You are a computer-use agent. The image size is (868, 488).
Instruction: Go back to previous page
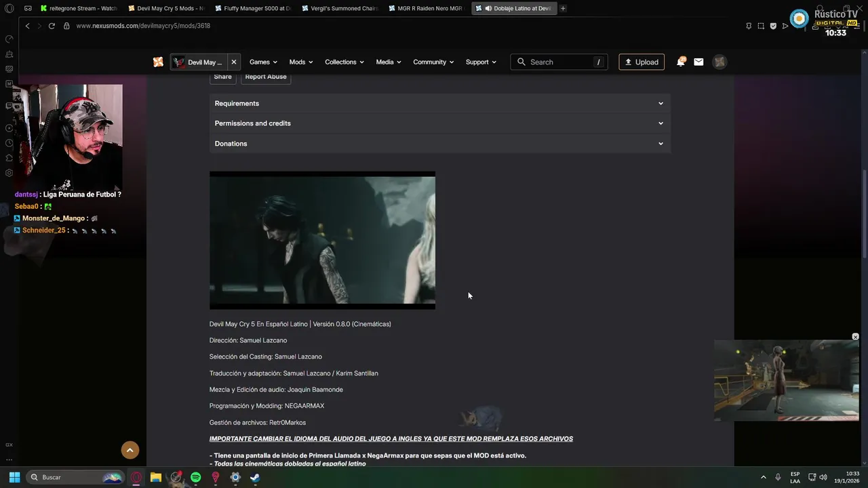coord(27,26)
